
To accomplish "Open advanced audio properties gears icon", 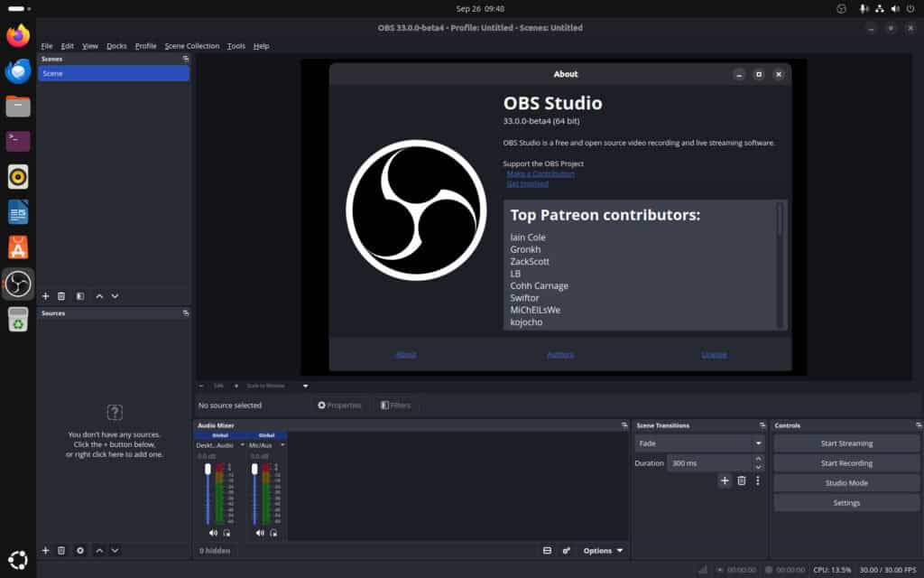I will point(567,550).
